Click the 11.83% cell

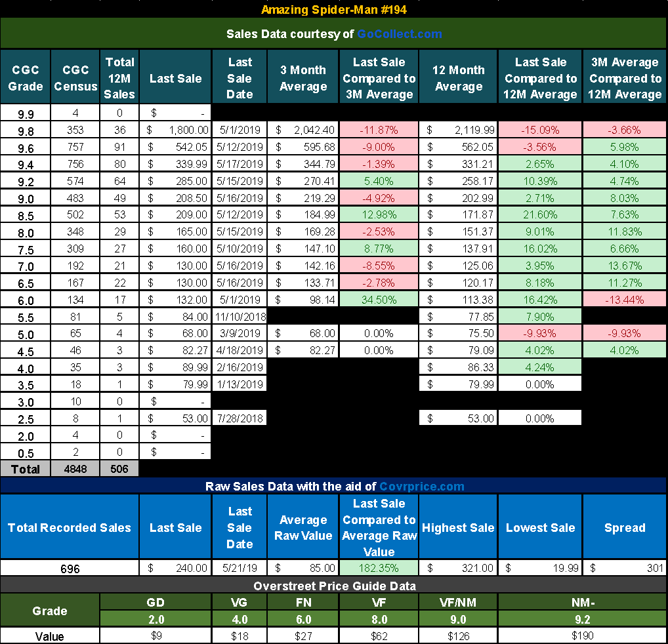pos(625,231)
